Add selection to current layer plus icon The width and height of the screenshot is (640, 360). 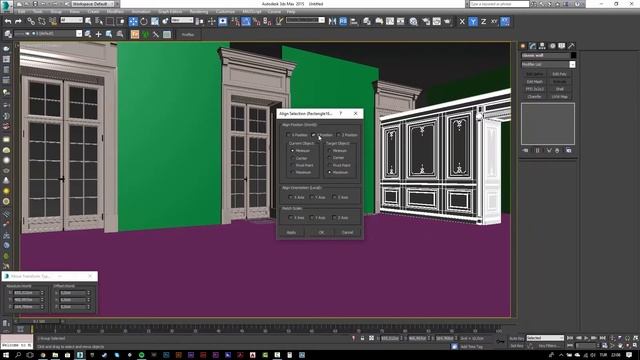point(98,34)
